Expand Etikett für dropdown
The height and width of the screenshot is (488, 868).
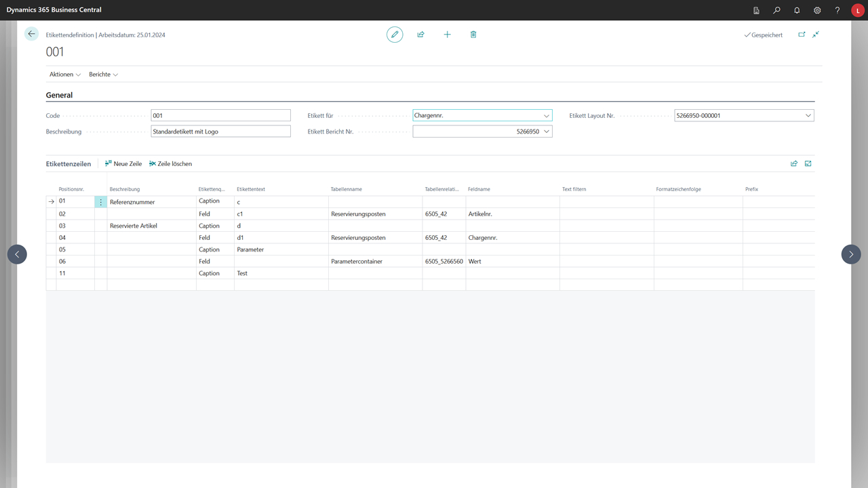point(547,116)
